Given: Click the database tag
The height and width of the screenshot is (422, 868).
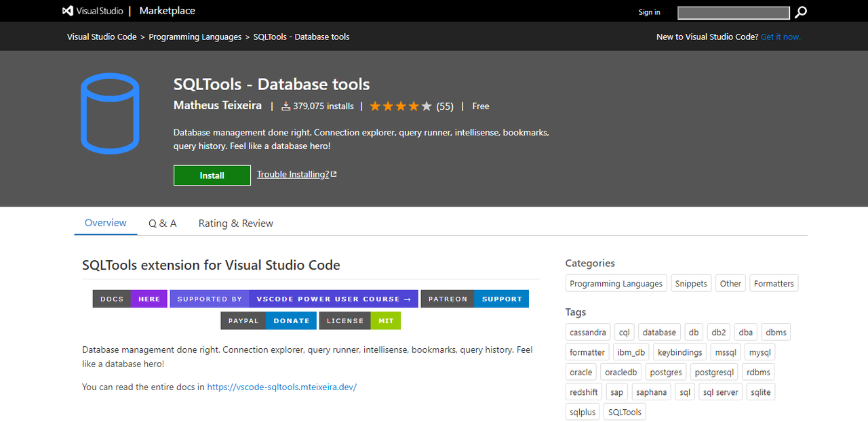Looking at the screenshot, I should [659, 333].
